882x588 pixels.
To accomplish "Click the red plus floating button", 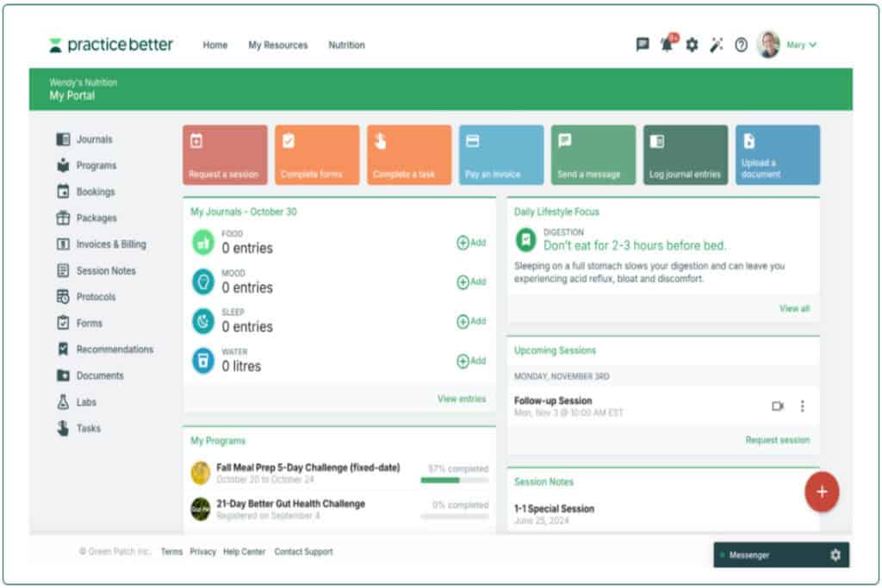I will [x=822, y=492].
